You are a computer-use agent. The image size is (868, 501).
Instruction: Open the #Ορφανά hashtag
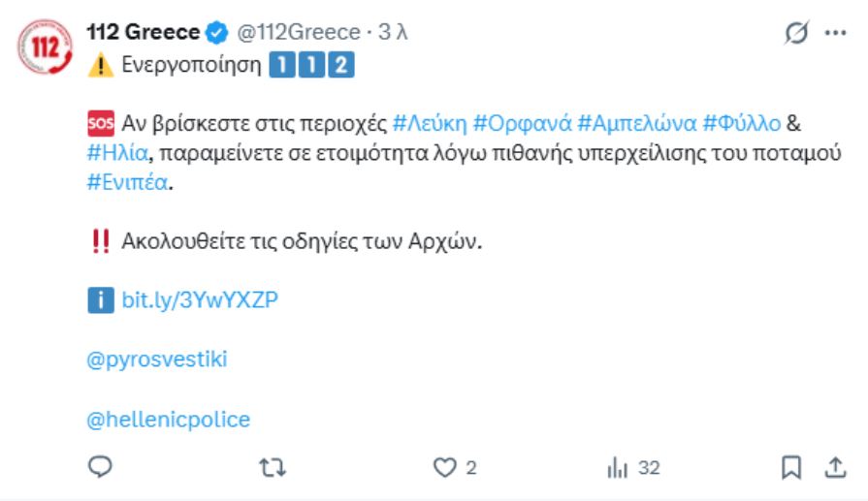point(522,123)
